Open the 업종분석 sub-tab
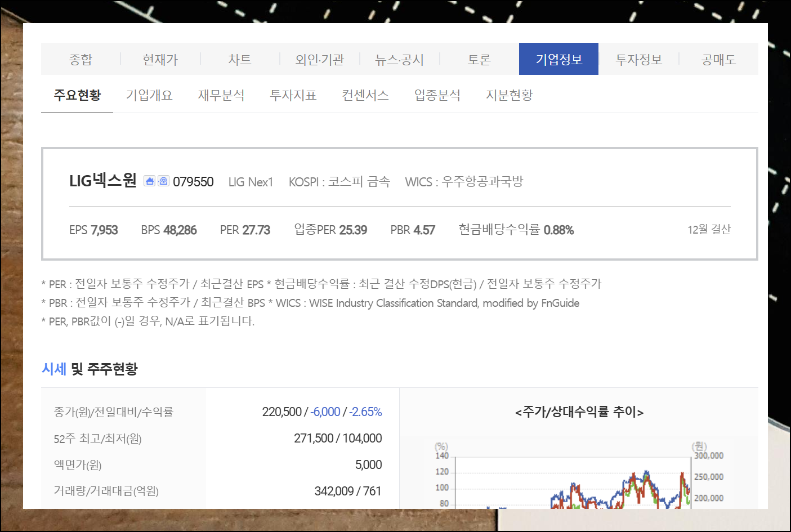The image size is (791, 532). coord(437,95)
